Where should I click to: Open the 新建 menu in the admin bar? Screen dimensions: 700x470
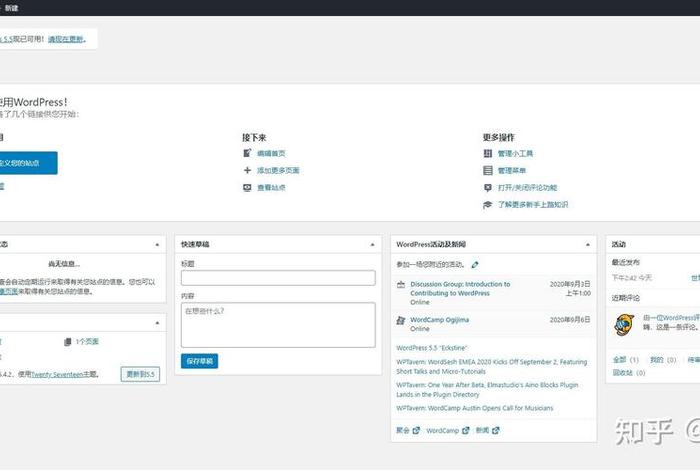pos(12,8)
